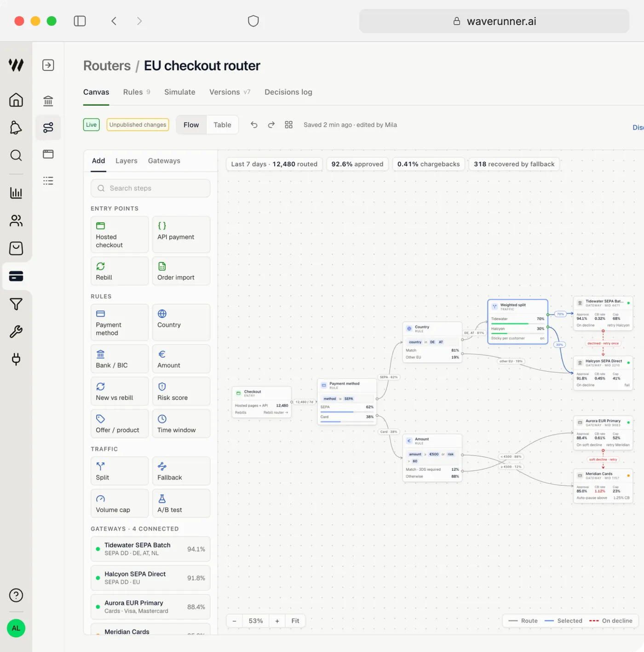
Task: Select the payments card icon in sidebar
Action: 16,276
